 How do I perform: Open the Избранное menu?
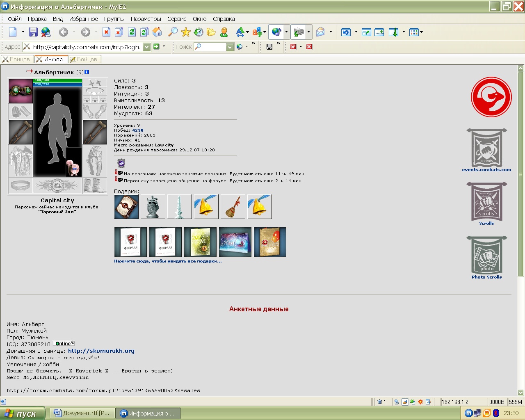coord(83,19)
